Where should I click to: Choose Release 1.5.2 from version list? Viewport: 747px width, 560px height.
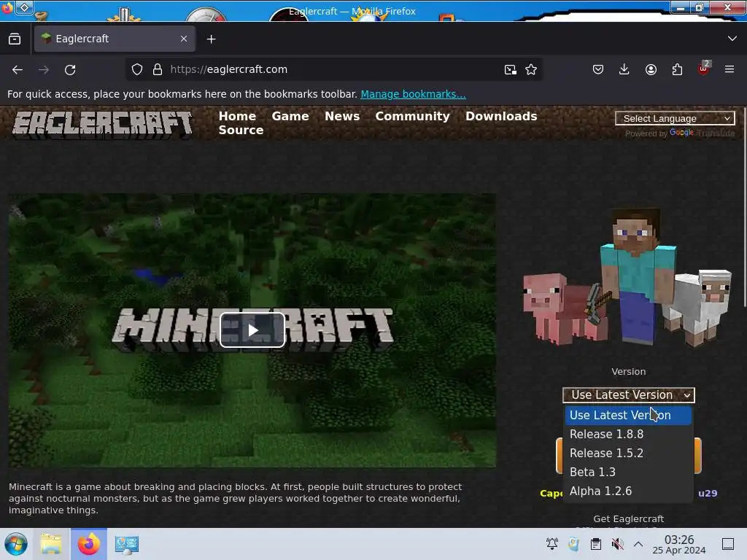[628, 454]
